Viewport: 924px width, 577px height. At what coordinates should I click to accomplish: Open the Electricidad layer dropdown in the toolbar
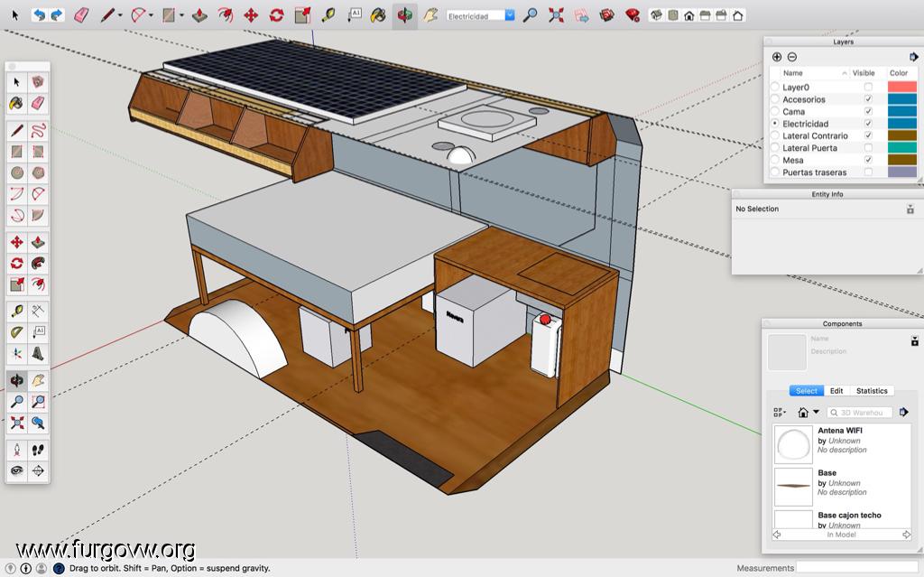tap(510, 16)
